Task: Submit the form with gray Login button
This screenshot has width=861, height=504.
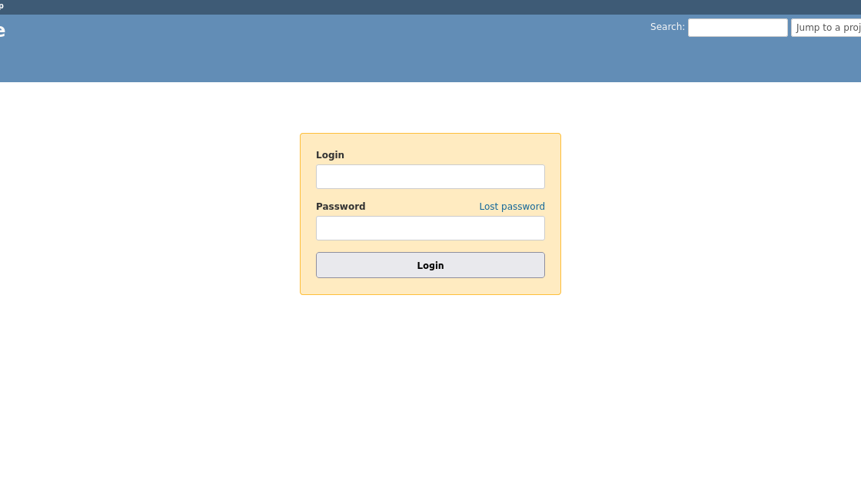Action: (x=430, y=265)
